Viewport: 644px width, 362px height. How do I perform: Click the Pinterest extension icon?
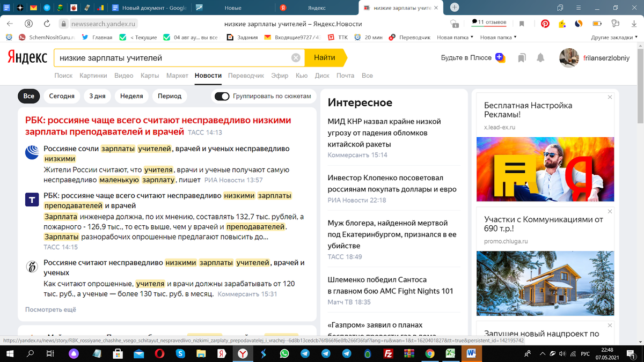545,24
